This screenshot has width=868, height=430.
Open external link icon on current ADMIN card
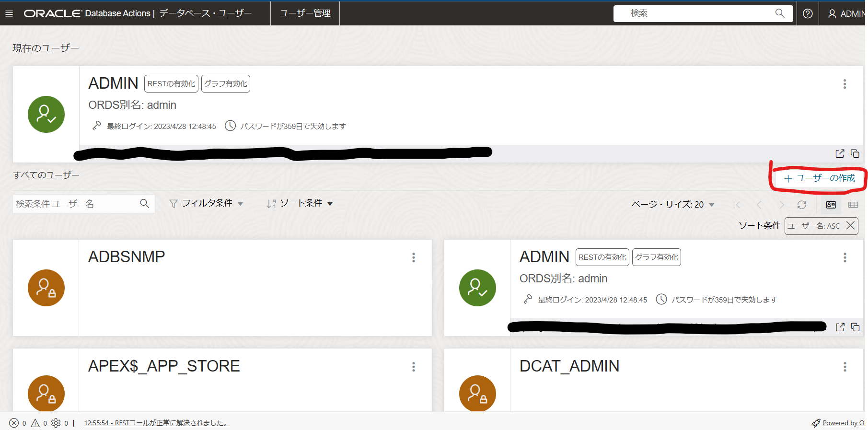tap(840, 153)
